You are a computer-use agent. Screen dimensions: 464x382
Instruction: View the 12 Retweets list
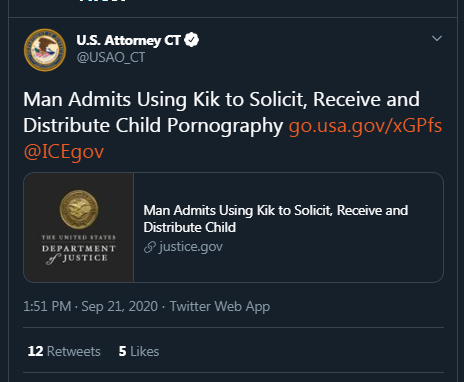tap(64, 351)
